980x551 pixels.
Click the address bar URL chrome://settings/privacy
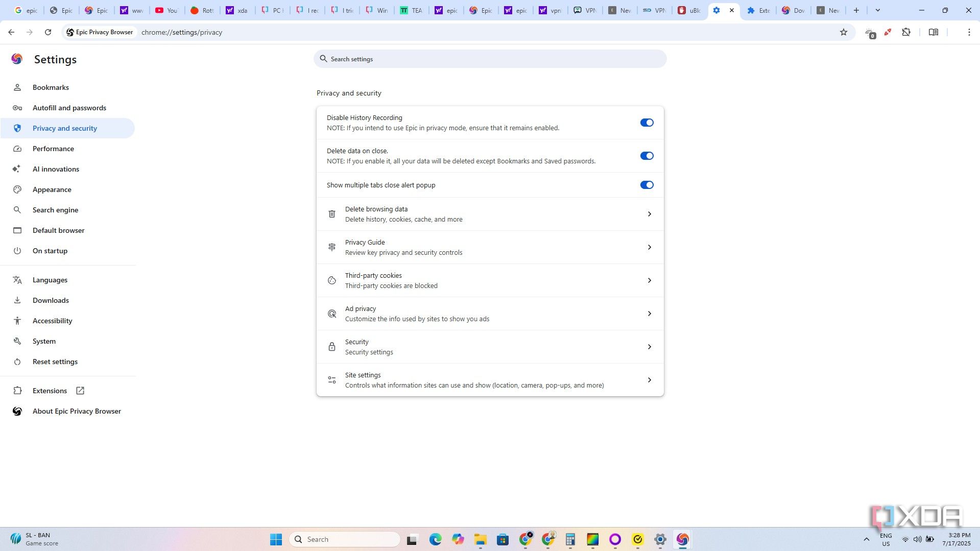(x=182, y=32)
